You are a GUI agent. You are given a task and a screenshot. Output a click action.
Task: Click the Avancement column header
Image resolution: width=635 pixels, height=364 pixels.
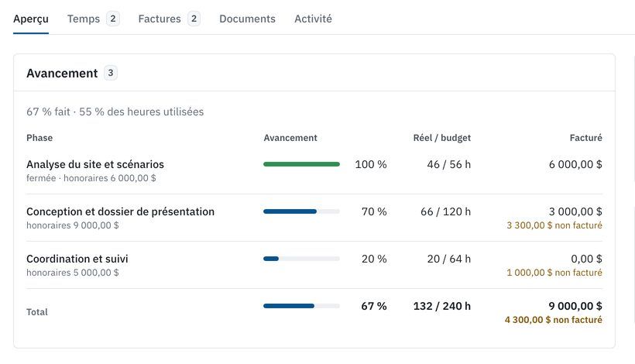click(290, 138)
